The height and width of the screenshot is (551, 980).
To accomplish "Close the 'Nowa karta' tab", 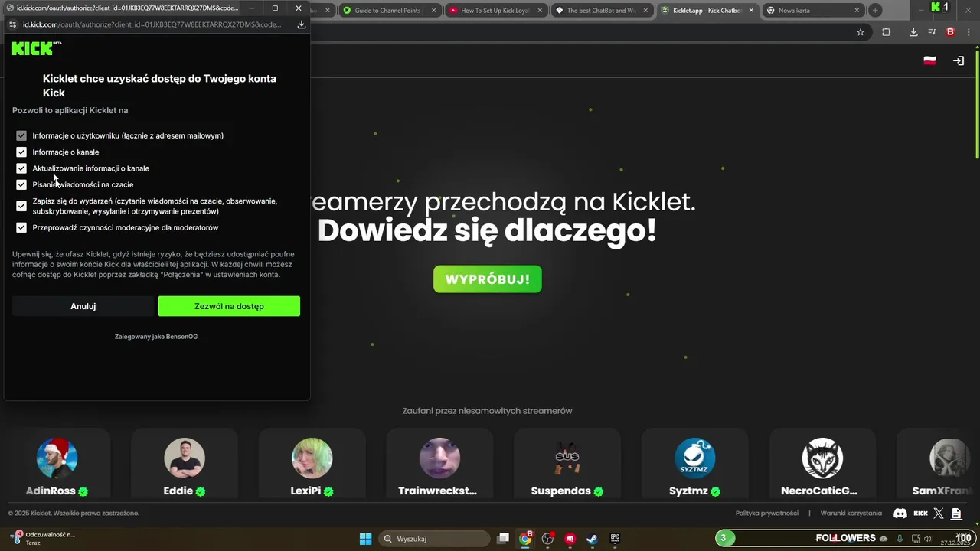I will coord(855,11).
